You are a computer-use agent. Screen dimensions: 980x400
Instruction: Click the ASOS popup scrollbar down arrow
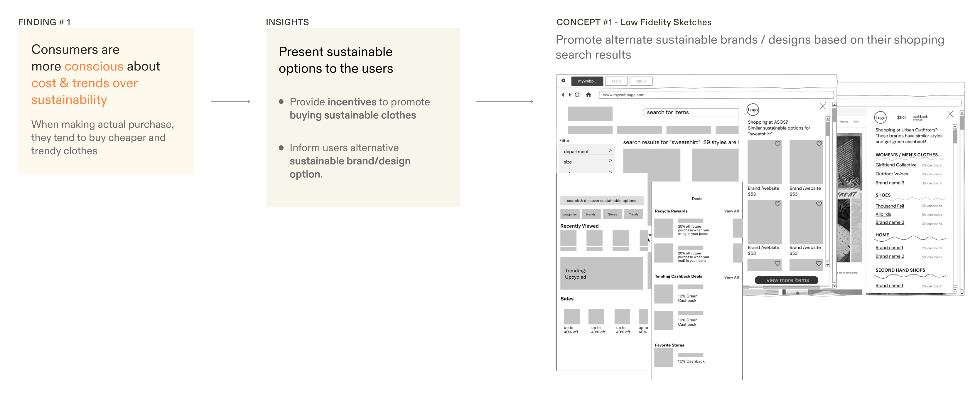tap(827, 265)
